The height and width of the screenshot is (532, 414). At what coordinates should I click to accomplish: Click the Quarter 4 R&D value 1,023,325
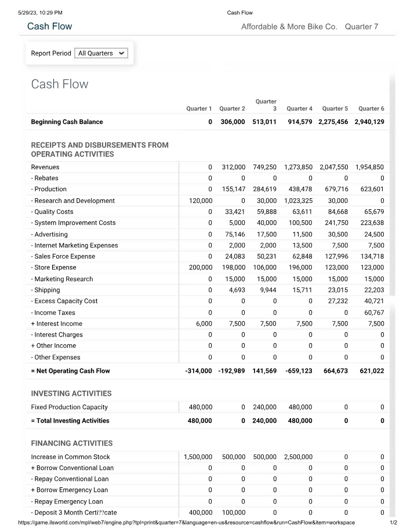tap(298, 201)
